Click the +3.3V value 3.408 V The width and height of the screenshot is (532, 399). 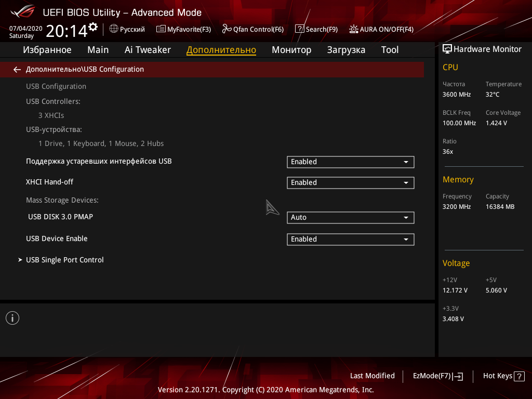453,318
